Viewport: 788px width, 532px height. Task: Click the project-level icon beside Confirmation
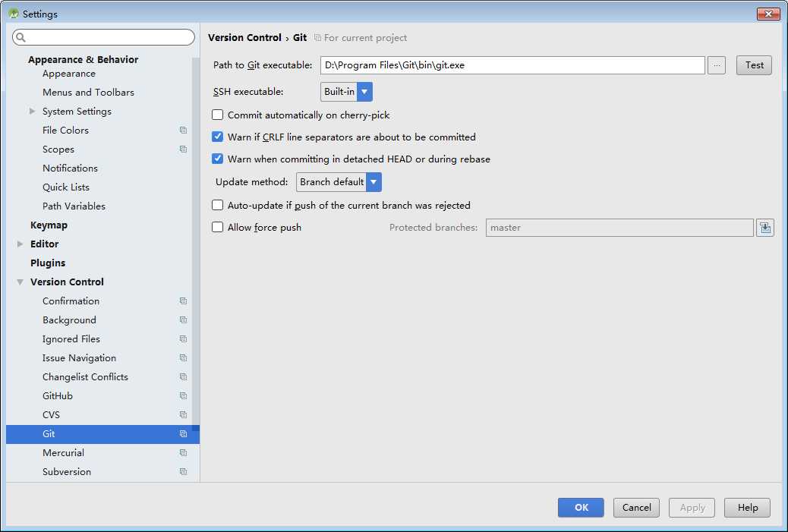[x=183, y=301]
